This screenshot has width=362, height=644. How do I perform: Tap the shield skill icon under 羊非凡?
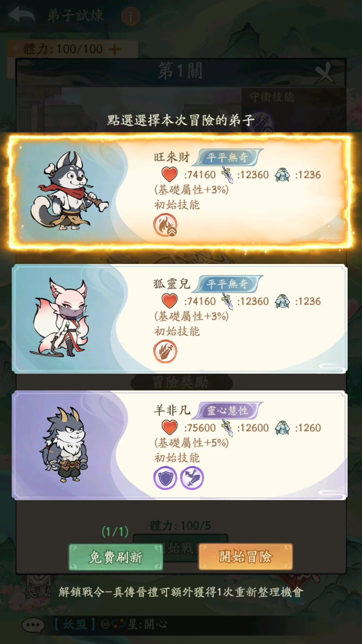pos(165,478)
